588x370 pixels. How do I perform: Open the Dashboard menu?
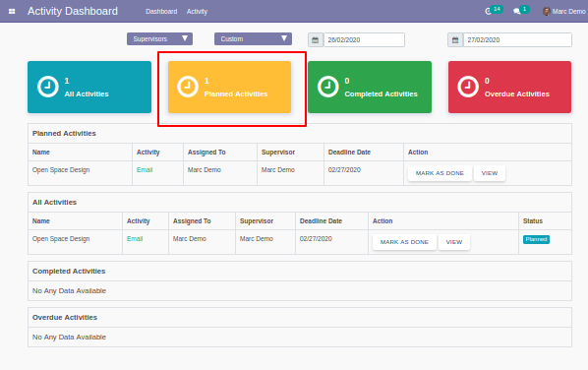coord(161,12)
